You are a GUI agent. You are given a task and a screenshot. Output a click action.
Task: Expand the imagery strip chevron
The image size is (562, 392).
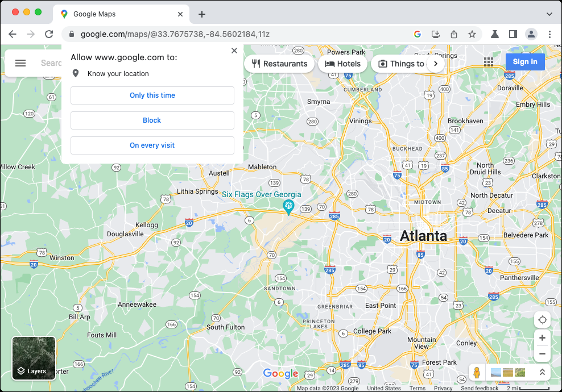click(542, 373)
